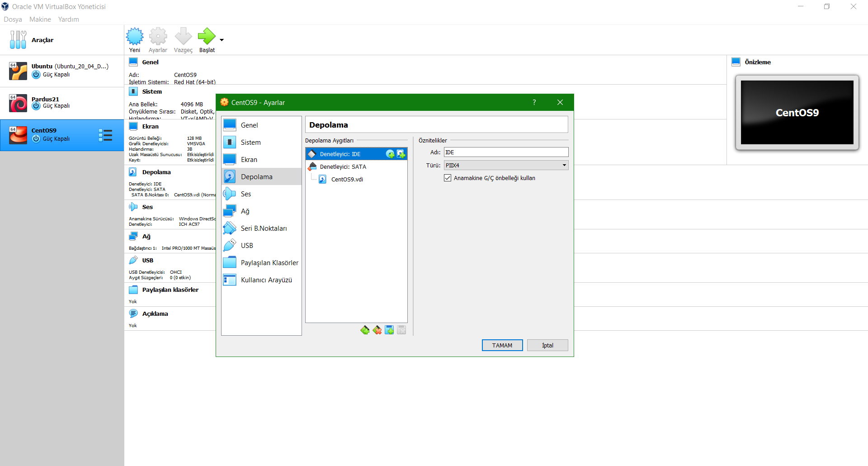Click the remove controller icon below storage tree
Screen dimensions: 868x466
pos(377,330)
